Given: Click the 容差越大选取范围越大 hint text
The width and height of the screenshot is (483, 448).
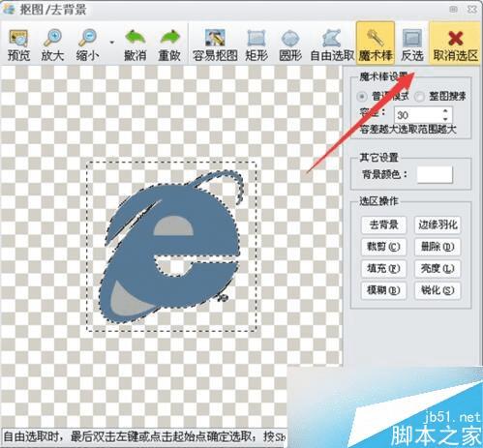Looking at the screenshot, I should tap(408, 130).
